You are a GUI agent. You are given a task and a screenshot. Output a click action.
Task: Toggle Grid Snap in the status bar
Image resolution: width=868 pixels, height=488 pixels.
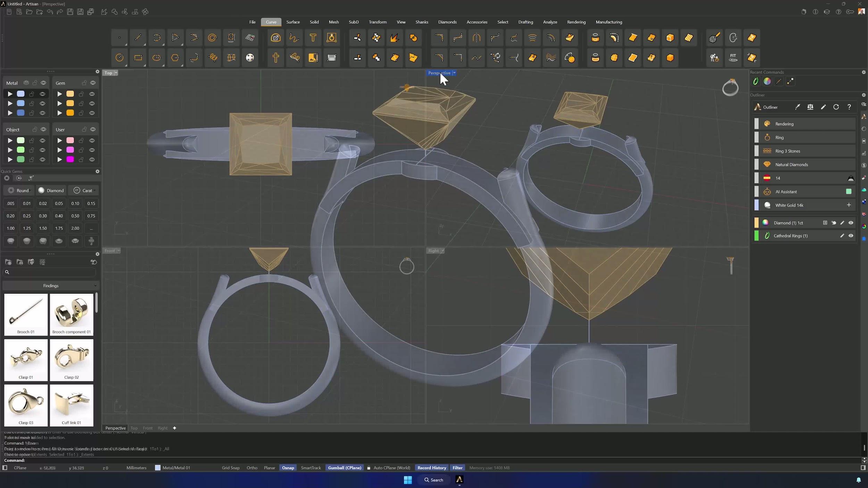pyautogui.click(x=231, y=468)
